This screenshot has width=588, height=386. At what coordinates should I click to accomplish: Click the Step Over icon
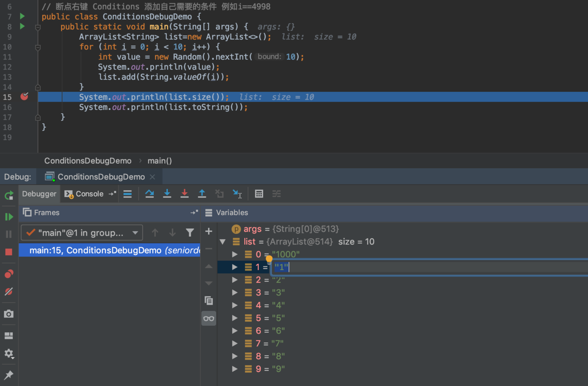click(149, 194)
